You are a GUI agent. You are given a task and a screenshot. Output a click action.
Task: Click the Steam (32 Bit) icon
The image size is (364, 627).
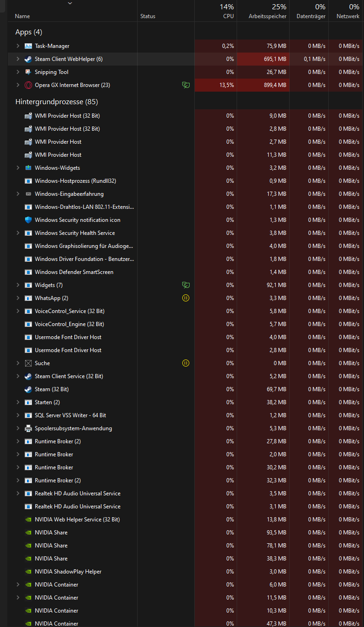click(x=28, y=389)
